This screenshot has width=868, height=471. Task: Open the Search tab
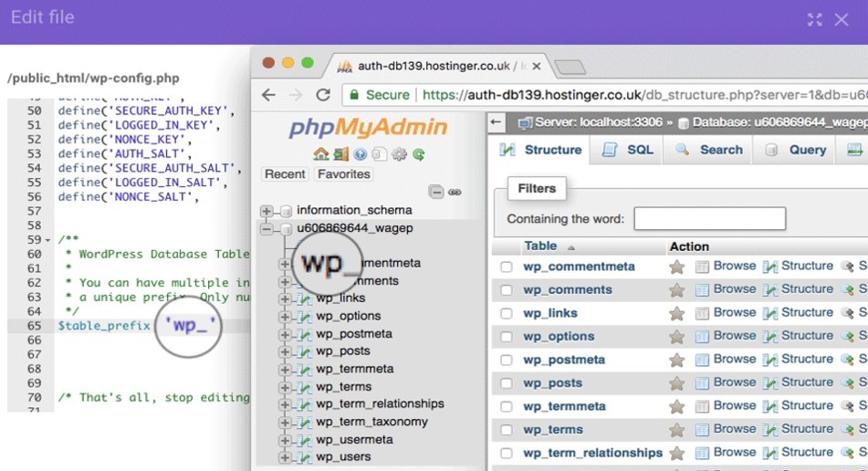click(x=710, y=150)
